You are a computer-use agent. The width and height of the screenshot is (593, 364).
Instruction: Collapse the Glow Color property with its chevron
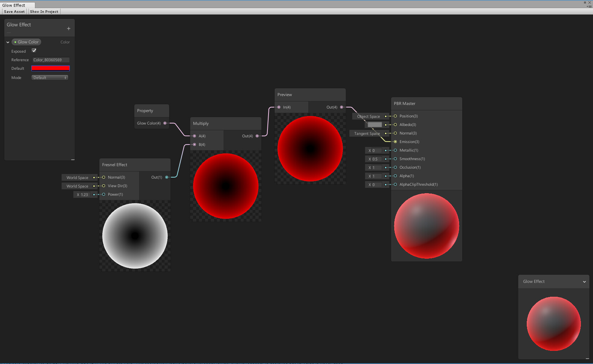[7, 42]
